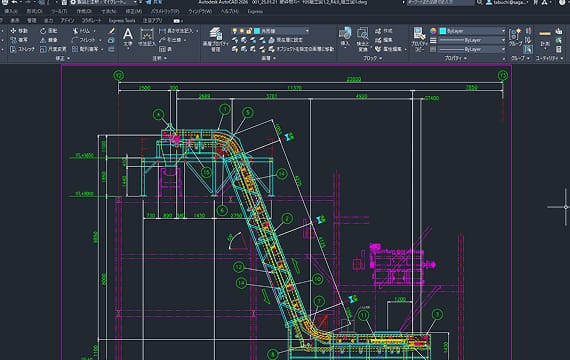Select the Scale (尺度変更) tool
This screenshot has height=360, width=570.
tap(53, 49)
